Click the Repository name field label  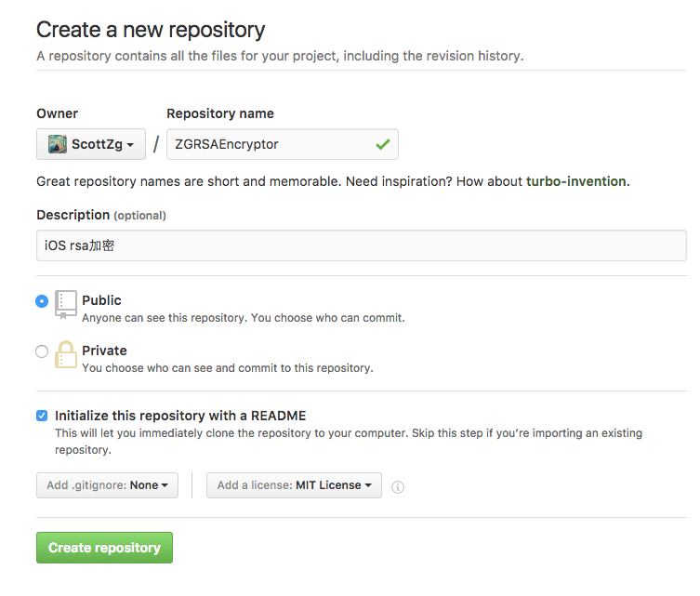pyautogui.click(x=220, y=113)
